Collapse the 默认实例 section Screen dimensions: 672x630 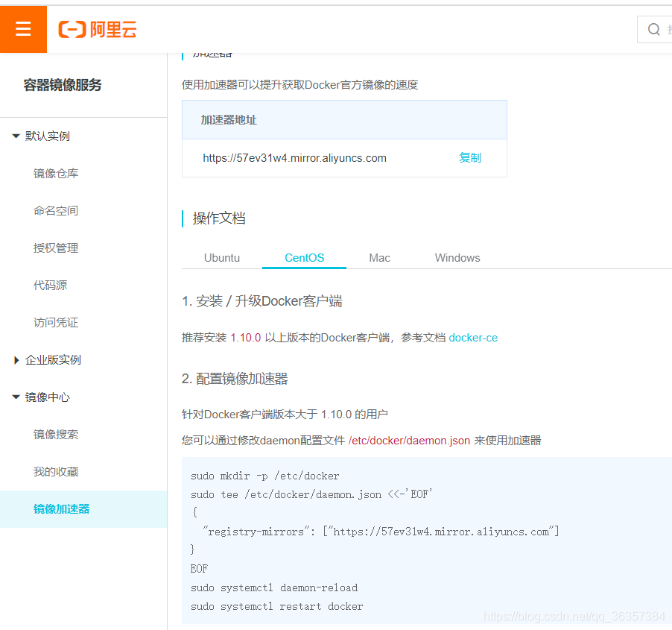pos(46,136)
